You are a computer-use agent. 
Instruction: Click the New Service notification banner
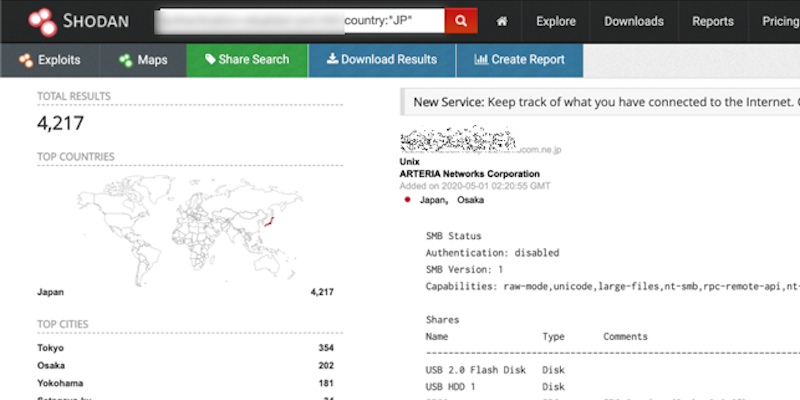pos(600,102)
